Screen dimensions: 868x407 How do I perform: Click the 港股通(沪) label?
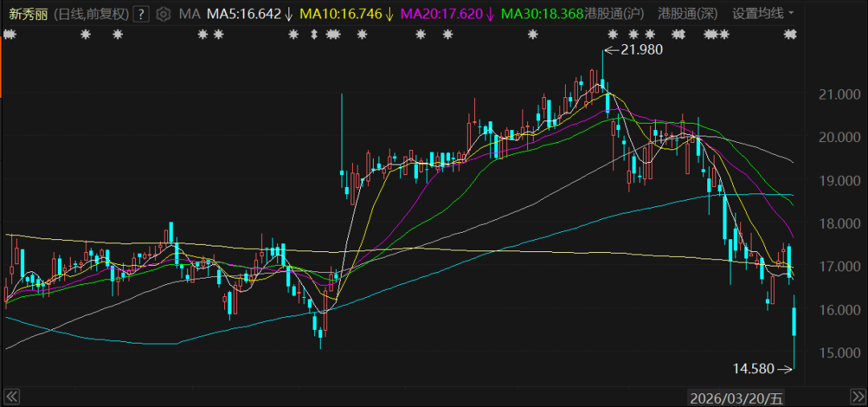[616, 14]
